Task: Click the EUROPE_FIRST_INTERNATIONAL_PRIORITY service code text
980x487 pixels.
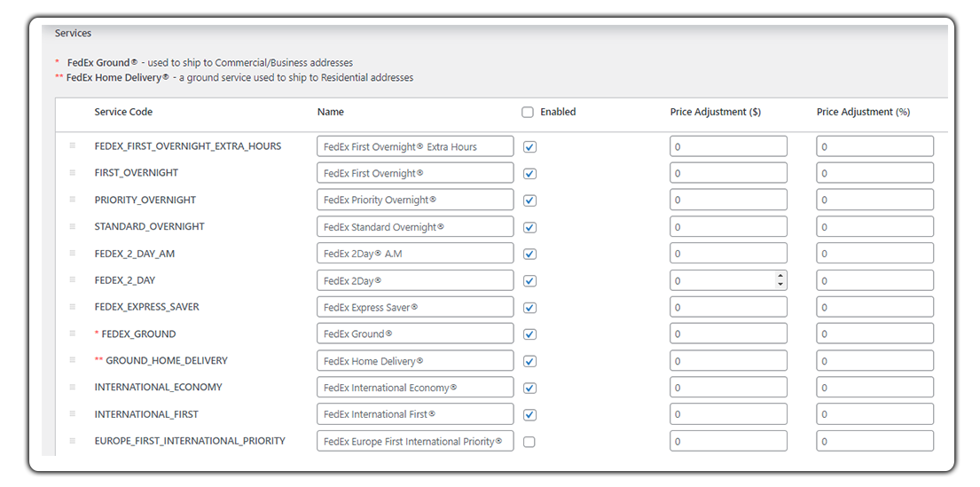Action: (190, 441)
